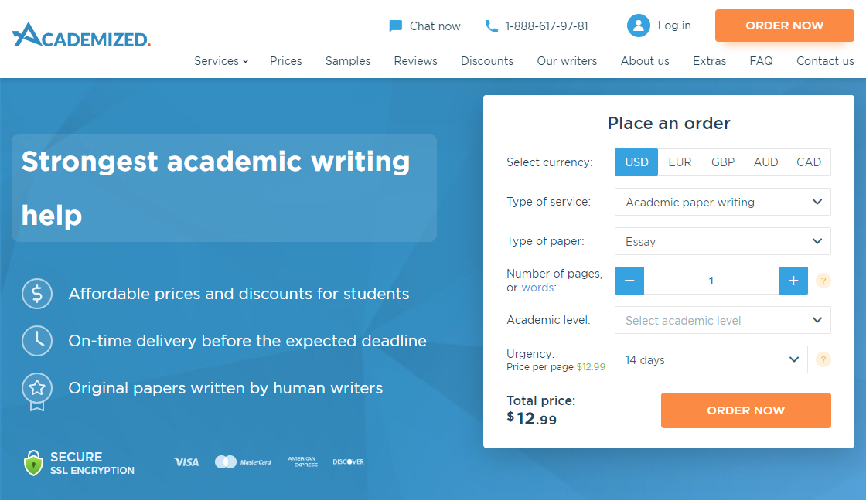The image size is (866, 504).
Task: Switch currency to CAD
Action: pyautogui.click(x=809, y=162)
